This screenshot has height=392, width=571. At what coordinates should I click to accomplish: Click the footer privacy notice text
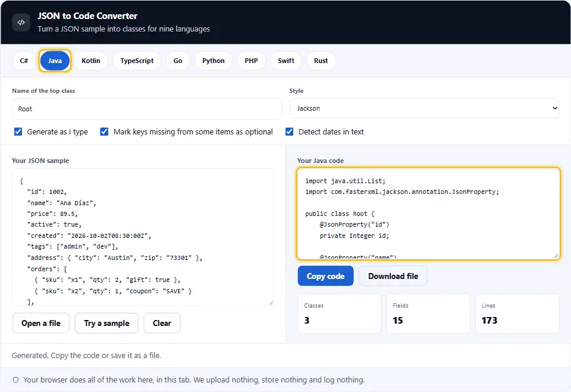(194, 380)
